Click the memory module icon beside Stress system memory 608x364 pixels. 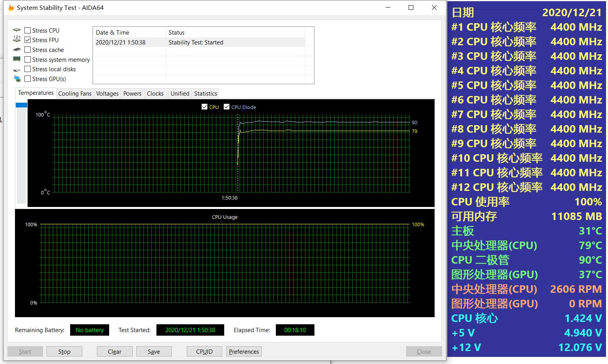pyautogui.click(x=17, y=59)
